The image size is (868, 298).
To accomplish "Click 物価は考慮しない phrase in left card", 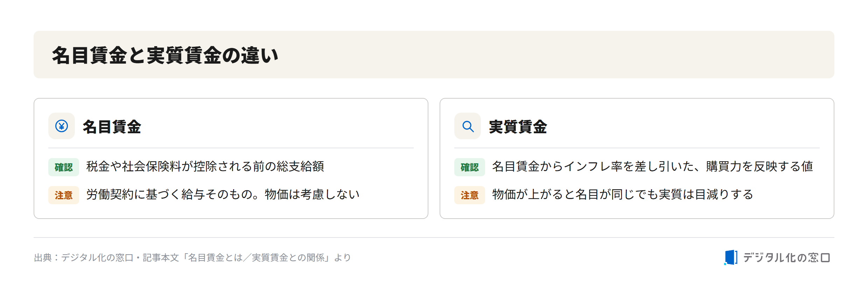I will coord(312,194).
